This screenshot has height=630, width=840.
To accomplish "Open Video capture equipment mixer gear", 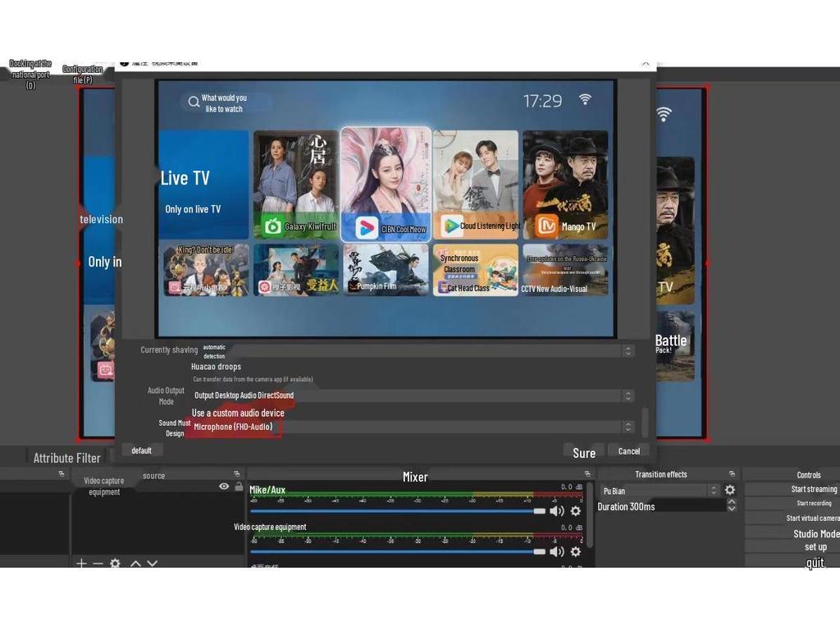I will point(575,551).
